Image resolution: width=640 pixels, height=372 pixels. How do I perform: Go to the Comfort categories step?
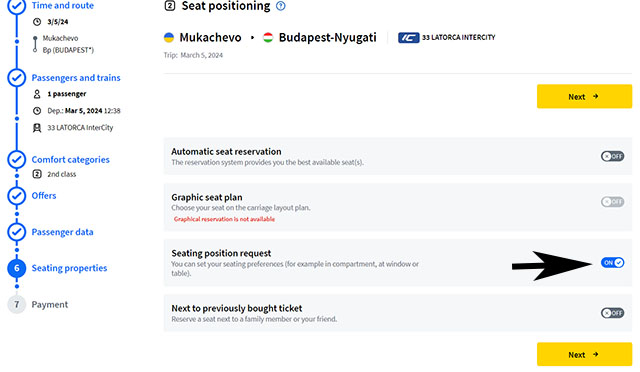(71, 160)
